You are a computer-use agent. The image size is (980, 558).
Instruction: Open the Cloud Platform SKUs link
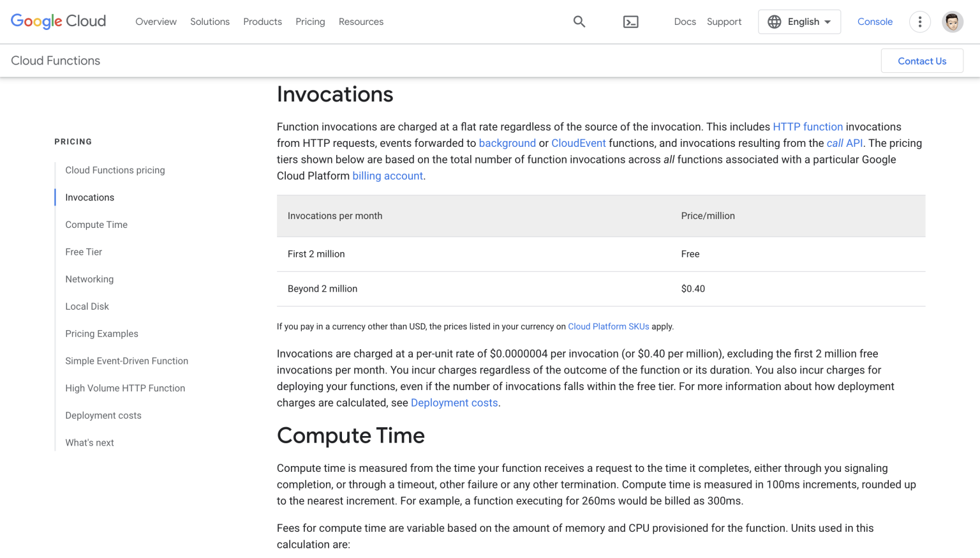[608, 326]
